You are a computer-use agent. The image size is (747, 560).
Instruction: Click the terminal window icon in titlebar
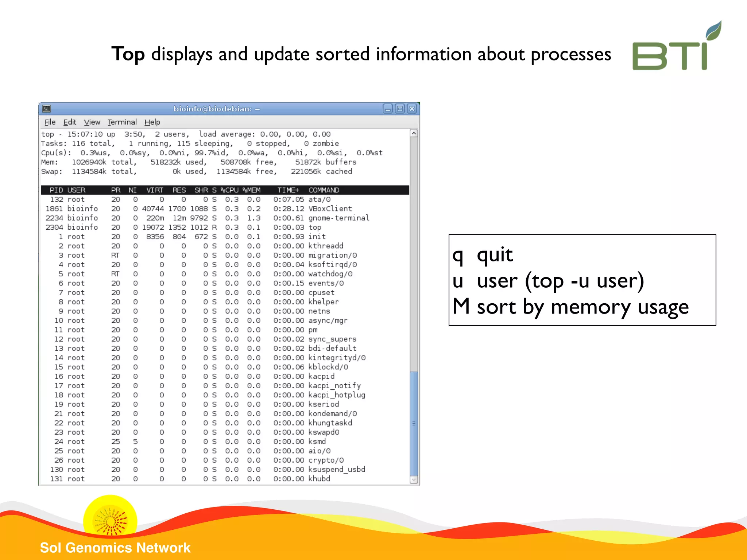(x=47, y=109)
